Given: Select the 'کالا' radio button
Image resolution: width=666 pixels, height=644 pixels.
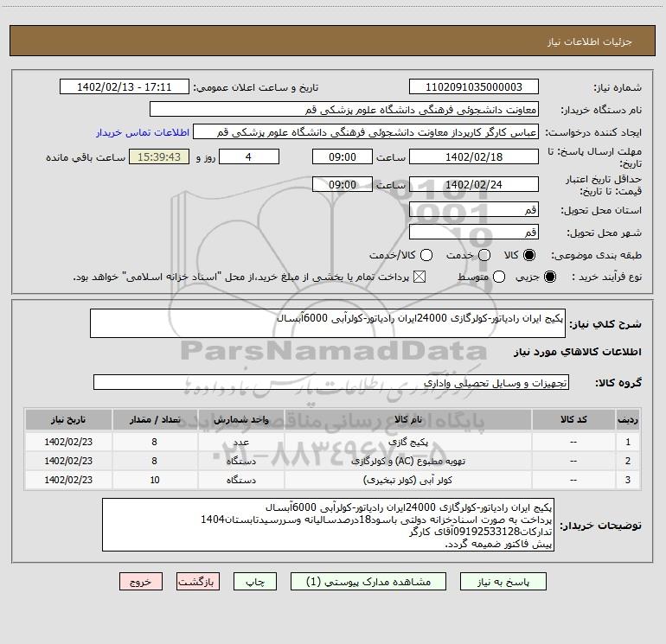Looking at the screenshot, I should pos(529,255).
